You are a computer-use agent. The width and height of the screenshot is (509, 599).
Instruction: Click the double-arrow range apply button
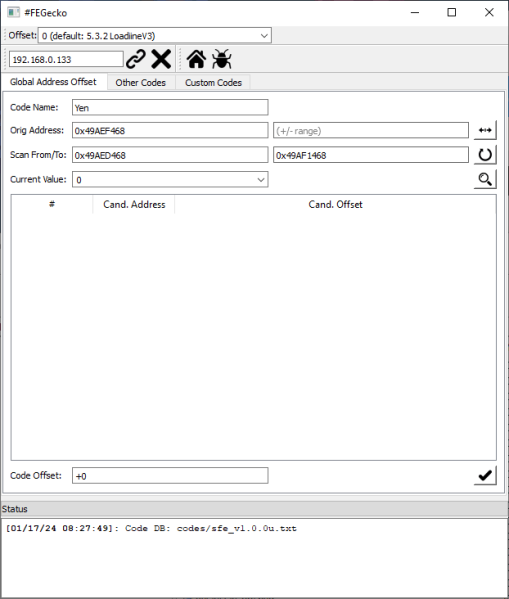point(485,130)
